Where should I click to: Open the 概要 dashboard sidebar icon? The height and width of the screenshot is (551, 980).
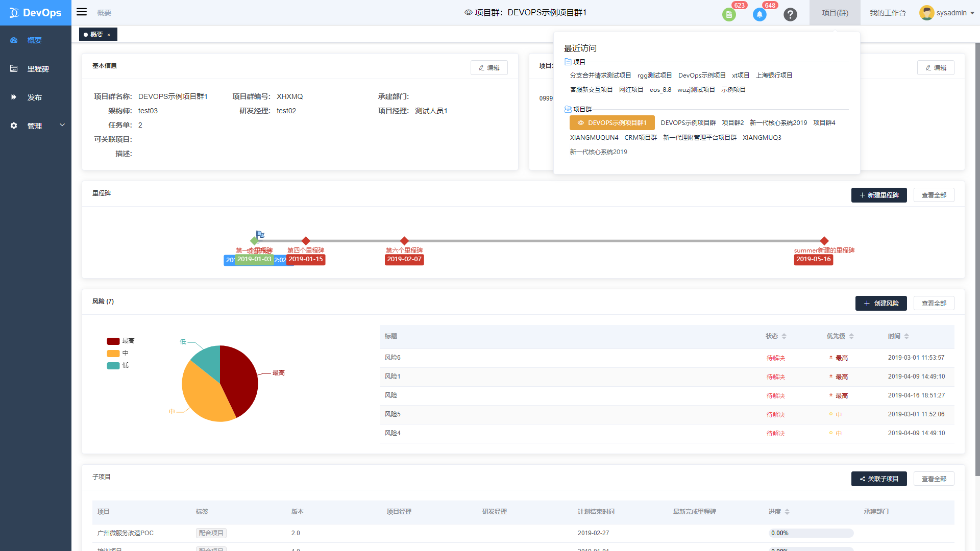pyautogui.click(x=14, y=40)
